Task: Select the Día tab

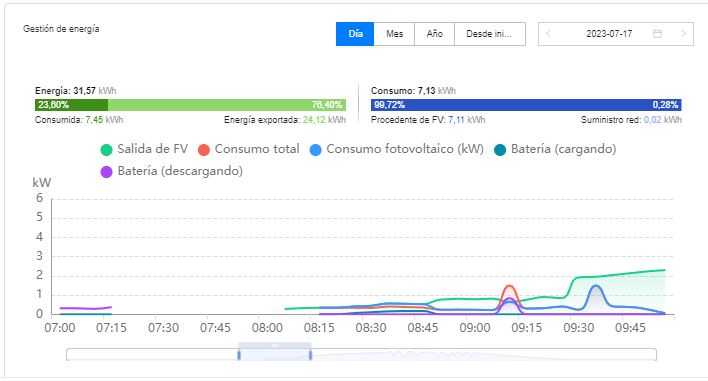Action: pyautogui.click(x=355, y=34)
